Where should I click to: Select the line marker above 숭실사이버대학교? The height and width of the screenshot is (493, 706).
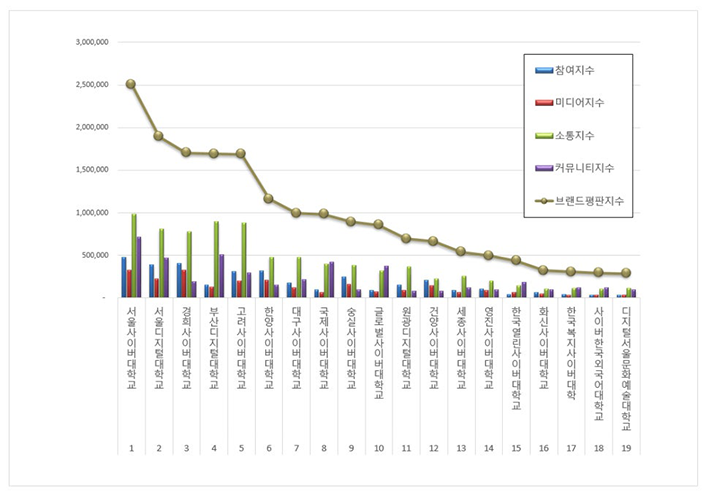(351, 221)
